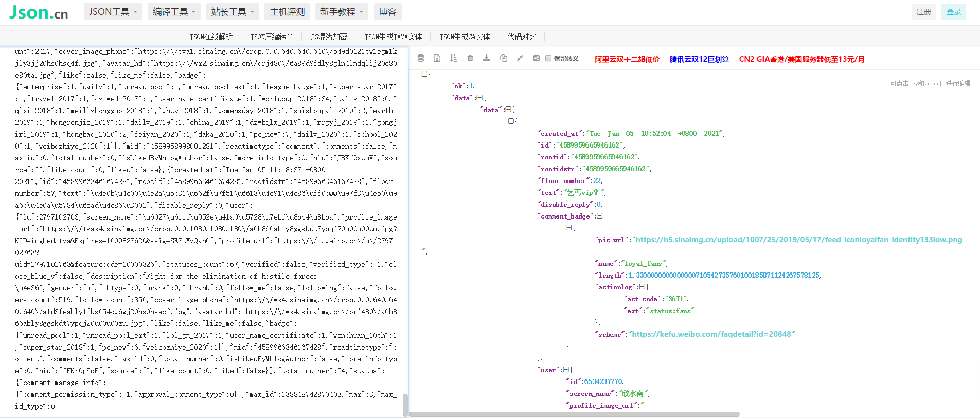
Task: Collapse the outer "data" object node
Action: pyautogui.click(x=479, y=98)
